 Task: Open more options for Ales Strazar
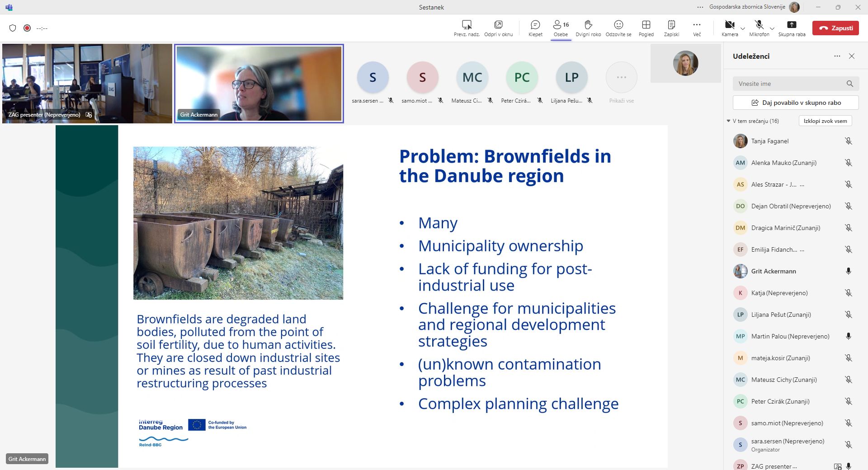802,184
